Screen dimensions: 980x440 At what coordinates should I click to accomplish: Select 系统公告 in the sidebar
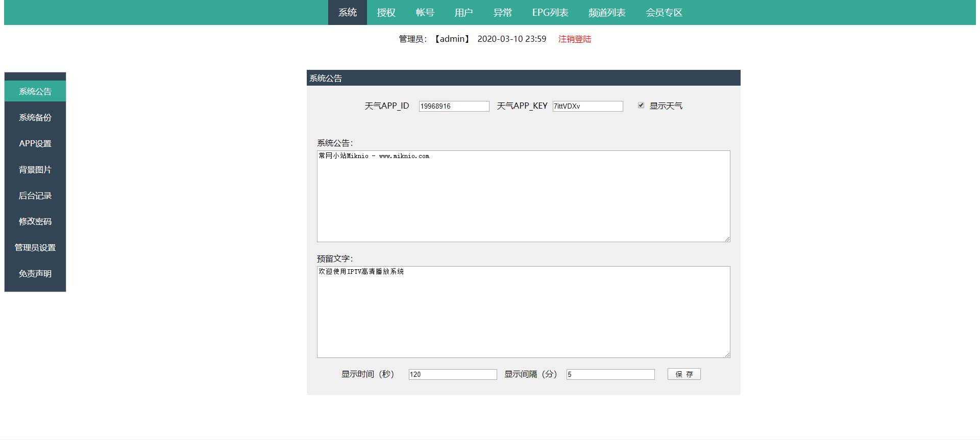click(x=35, y=91)
